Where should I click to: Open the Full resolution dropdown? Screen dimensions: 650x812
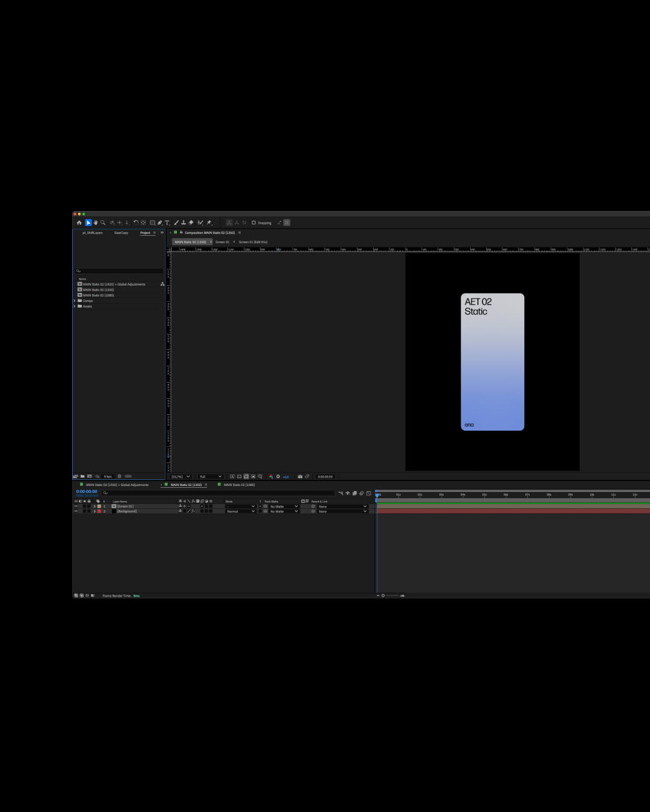[211, 476]
